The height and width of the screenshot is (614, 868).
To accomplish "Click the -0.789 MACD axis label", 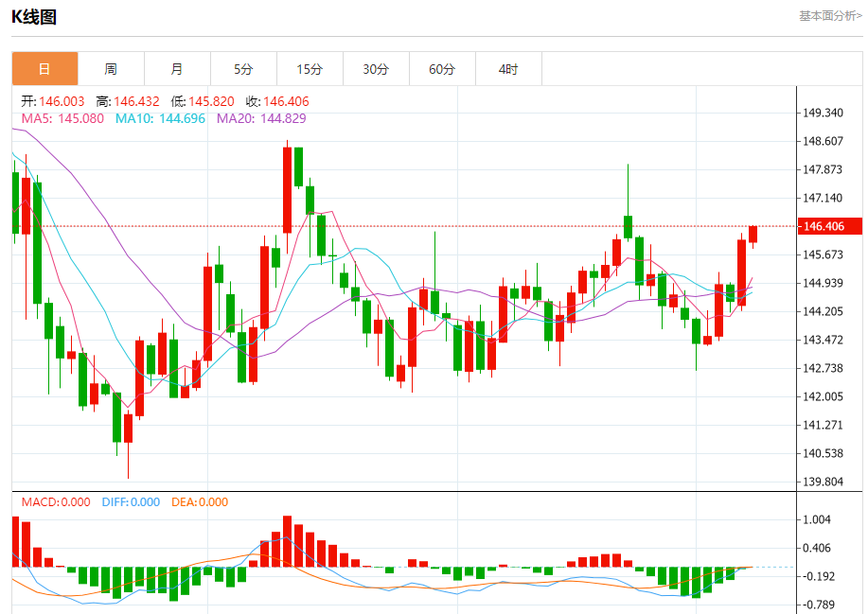I will (x=817, y=605).
